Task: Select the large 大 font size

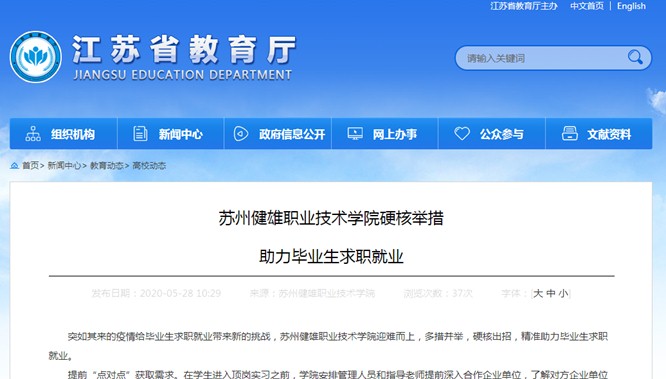Action: tap(538, 294)
